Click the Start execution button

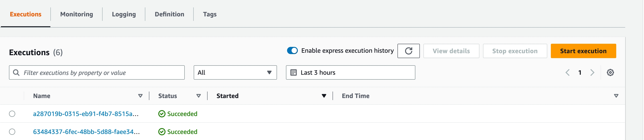coord(583,51)
